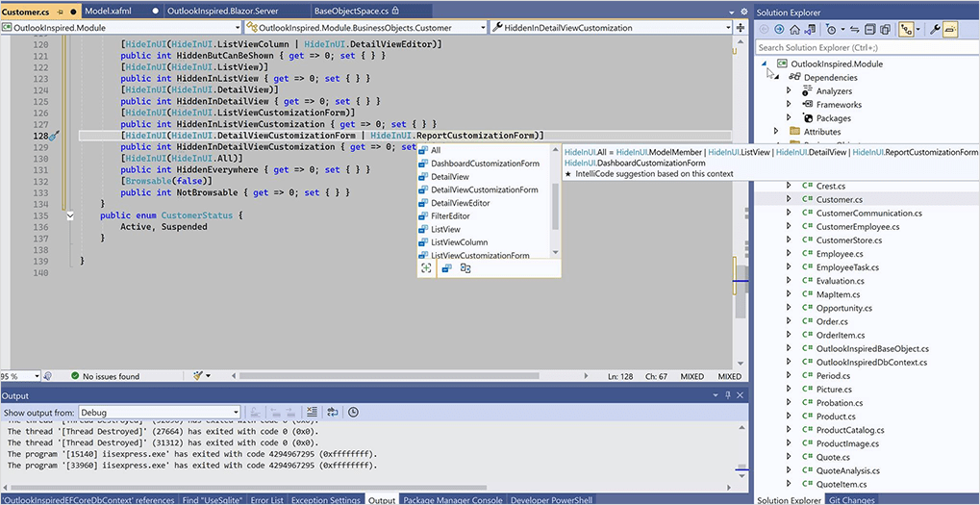The width and height of the screenshot is (980, 505).
Task: Collapse the CustomerStatus enum block in editor
Action: point(70,216)
